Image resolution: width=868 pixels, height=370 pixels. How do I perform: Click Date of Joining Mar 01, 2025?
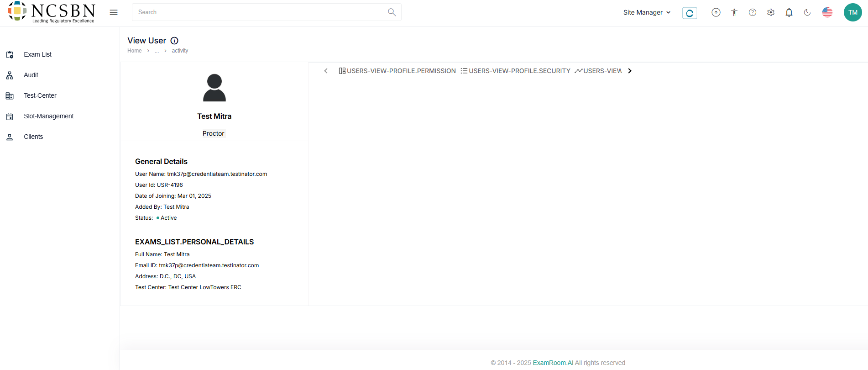click(173, 196)
